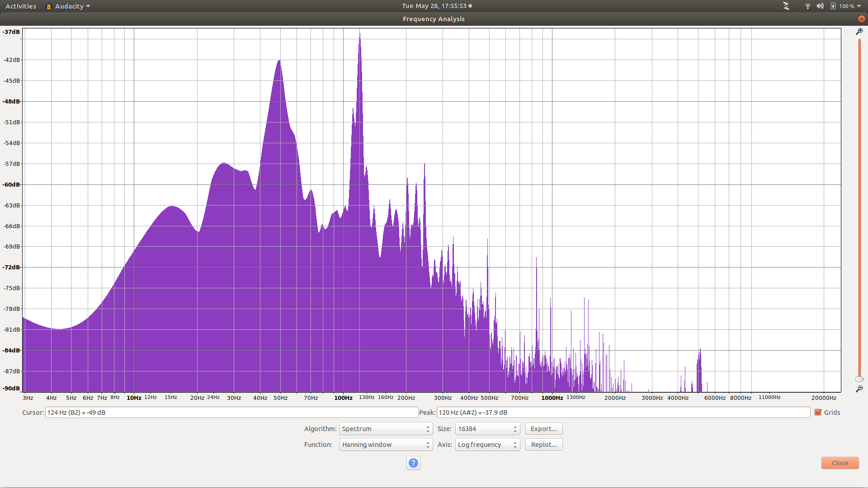Click the "20000Hz" label on the frequency axis
This screenshot has width=868, height=488.
click(824, 398)
